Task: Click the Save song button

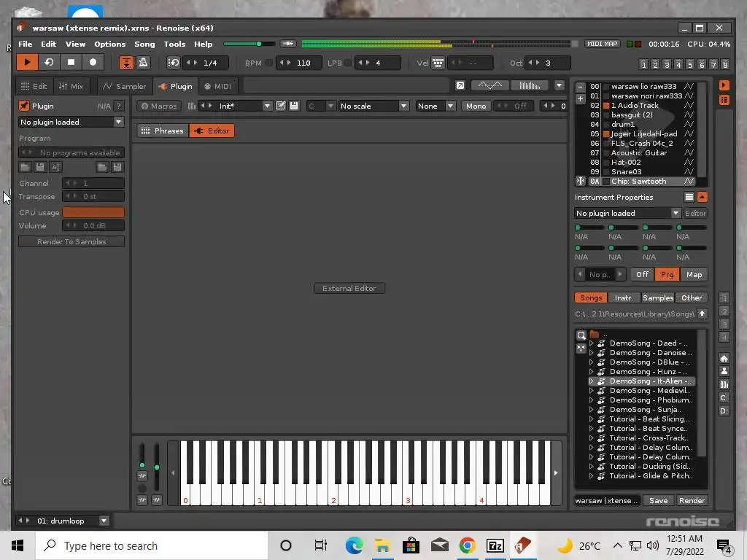Action: [x=659, y=500]
